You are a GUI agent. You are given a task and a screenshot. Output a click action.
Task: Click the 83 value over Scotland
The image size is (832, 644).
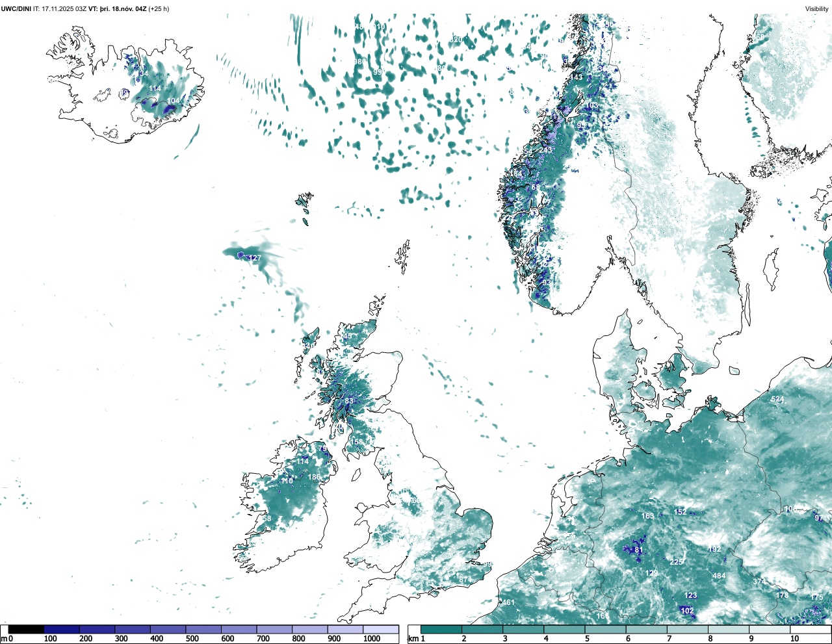tap(349, 401)
